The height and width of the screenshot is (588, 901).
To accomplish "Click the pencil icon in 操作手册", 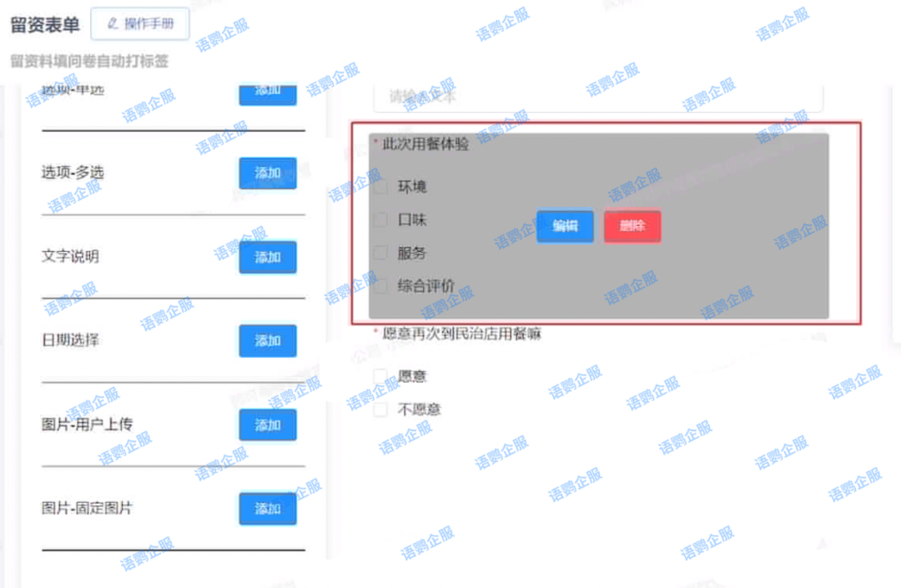I will 113,23.
